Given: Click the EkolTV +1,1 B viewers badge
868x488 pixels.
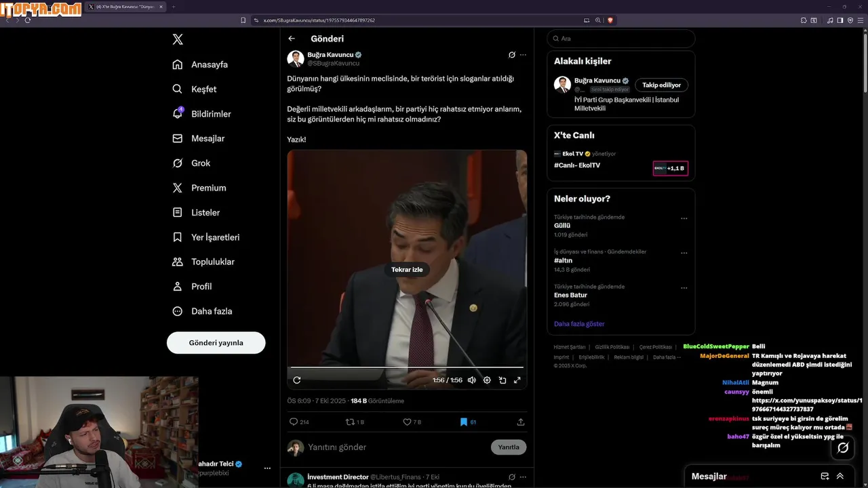Looking at the screenshot, I should pos(670,168).
